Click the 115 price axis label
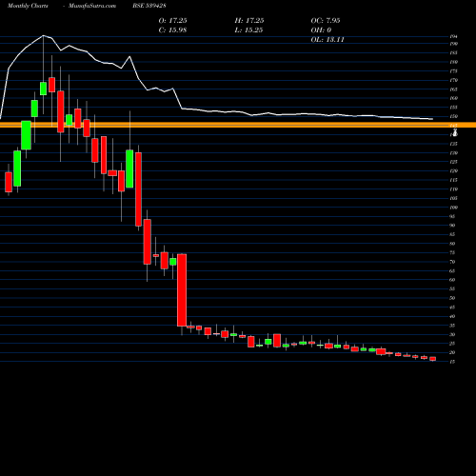476x476 pixels. click(x=454, y=180)
